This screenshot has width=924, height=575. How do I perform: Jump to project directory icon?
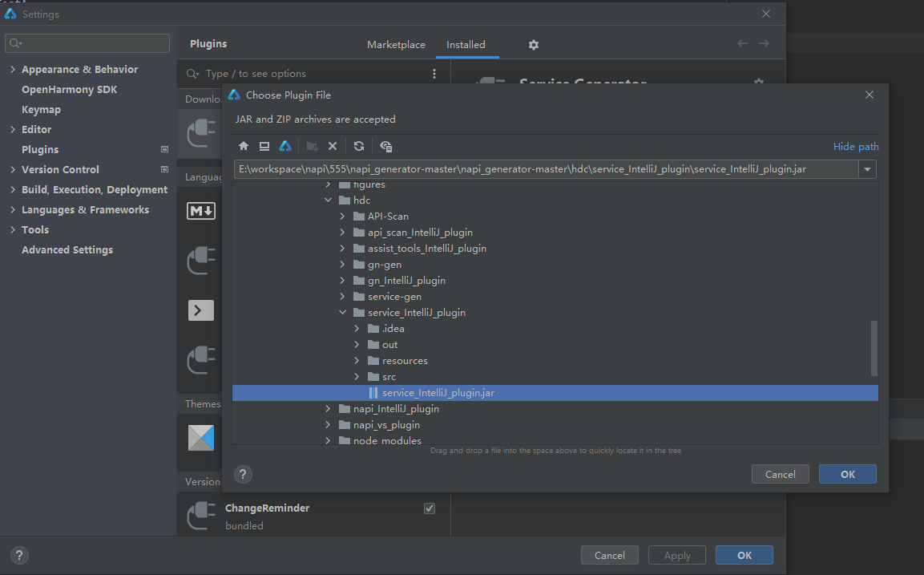coord(285,146)
